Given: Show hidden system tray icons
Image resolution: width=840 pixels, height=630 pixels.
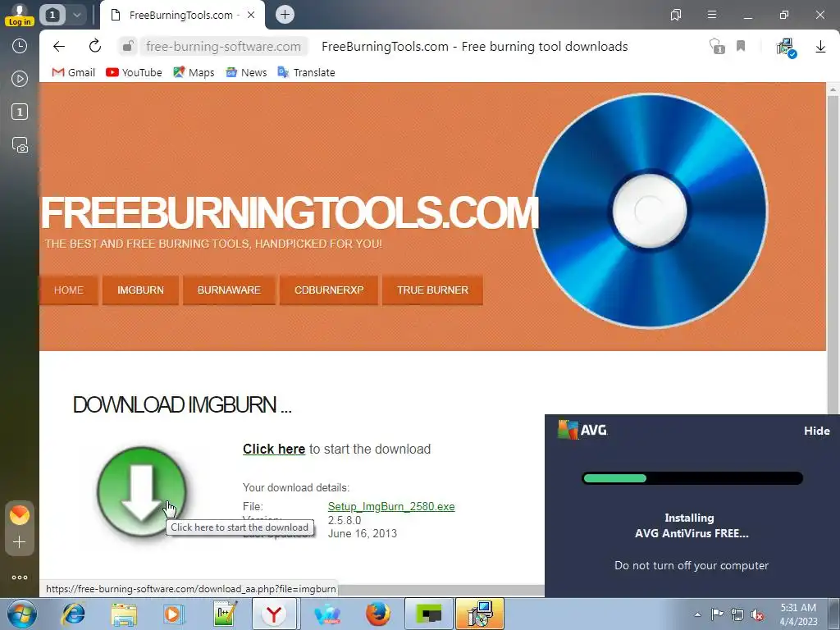Looking at the screenshot, I should click(x=697, y=614).
